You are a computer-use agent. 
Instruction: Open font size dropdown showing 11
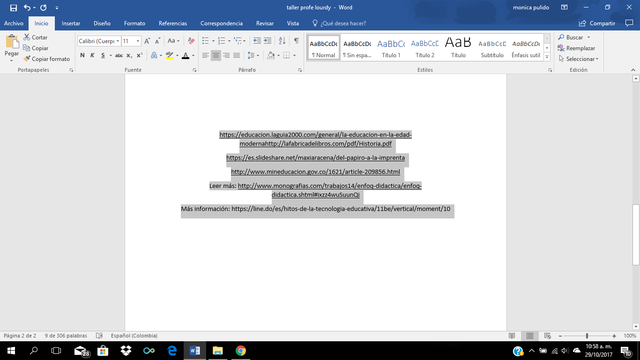click(x=138, y=41)
